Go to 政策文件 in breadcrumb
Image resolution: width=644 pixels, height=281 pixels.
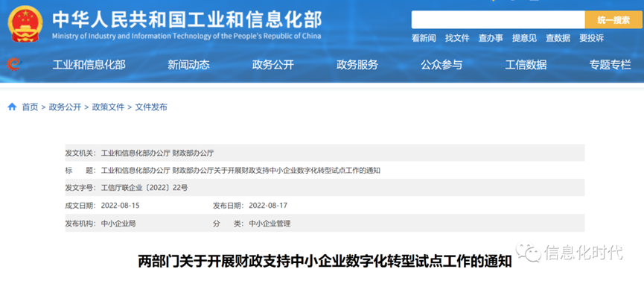tap(108, 107)
